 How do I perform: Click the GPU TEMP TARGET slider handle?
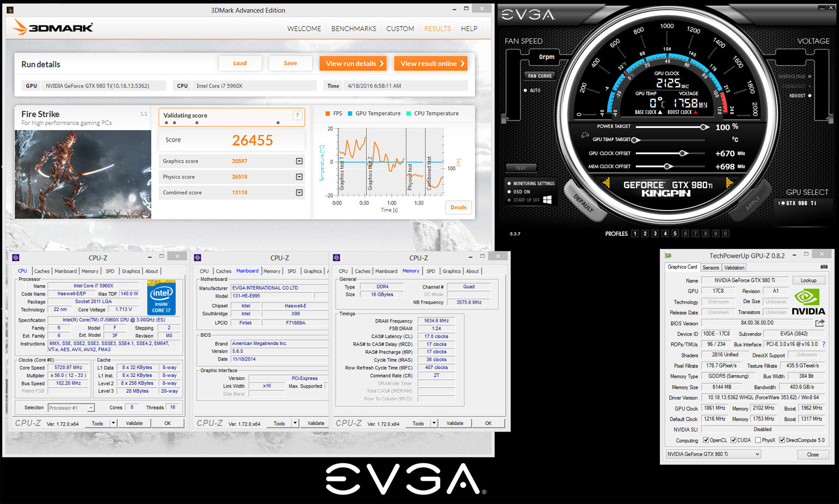636,140
